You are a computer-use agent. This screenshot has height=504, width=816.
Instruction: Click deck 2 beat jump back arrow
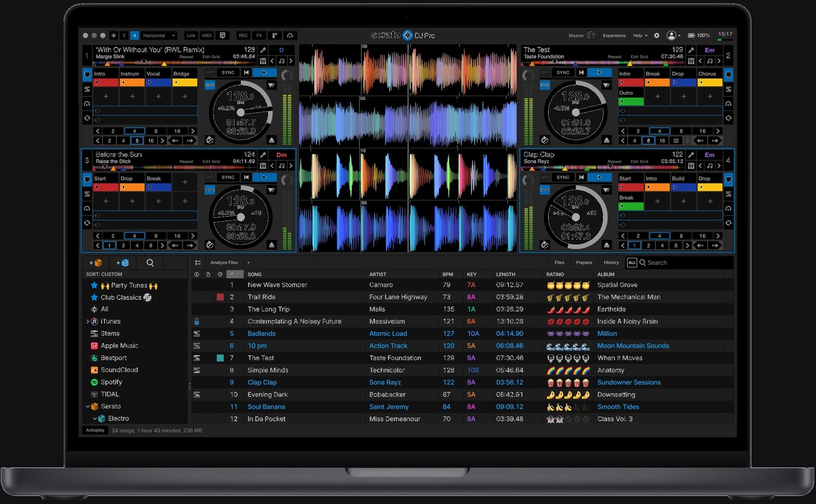[x=700, y=141]
